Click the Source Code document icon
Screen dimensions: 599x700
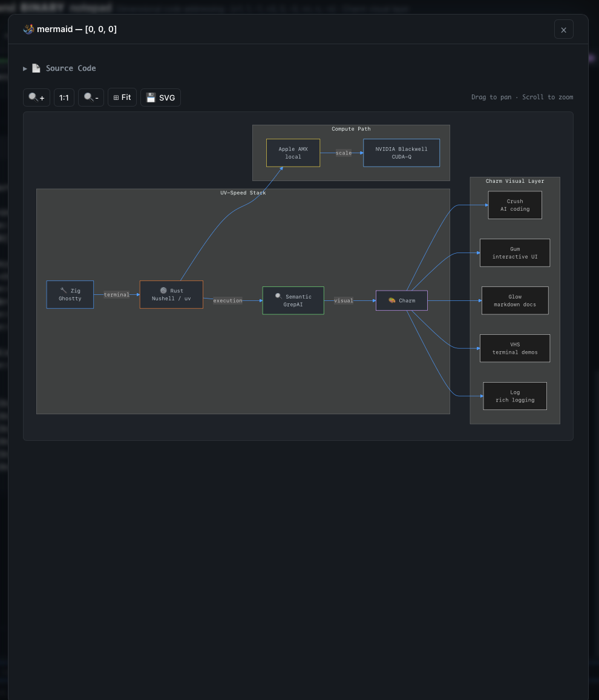tap(36, 68)
